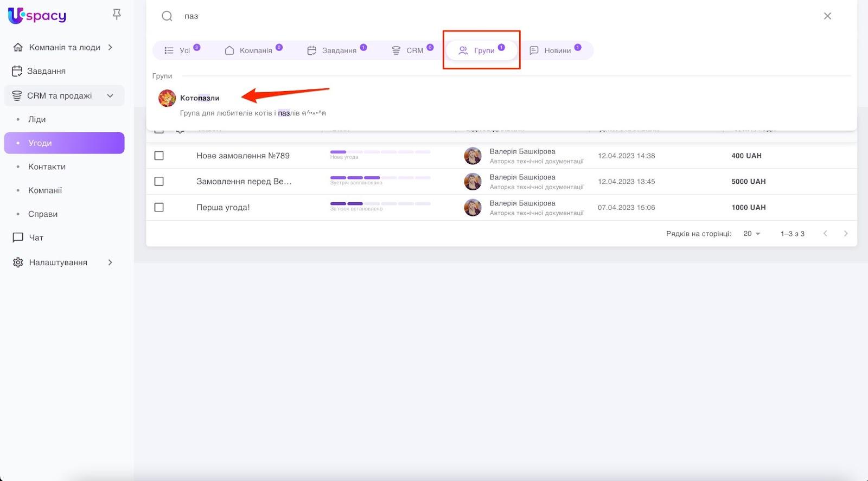
Task: Open Компанії in the sidebar
Action: [x=45, y=190]
